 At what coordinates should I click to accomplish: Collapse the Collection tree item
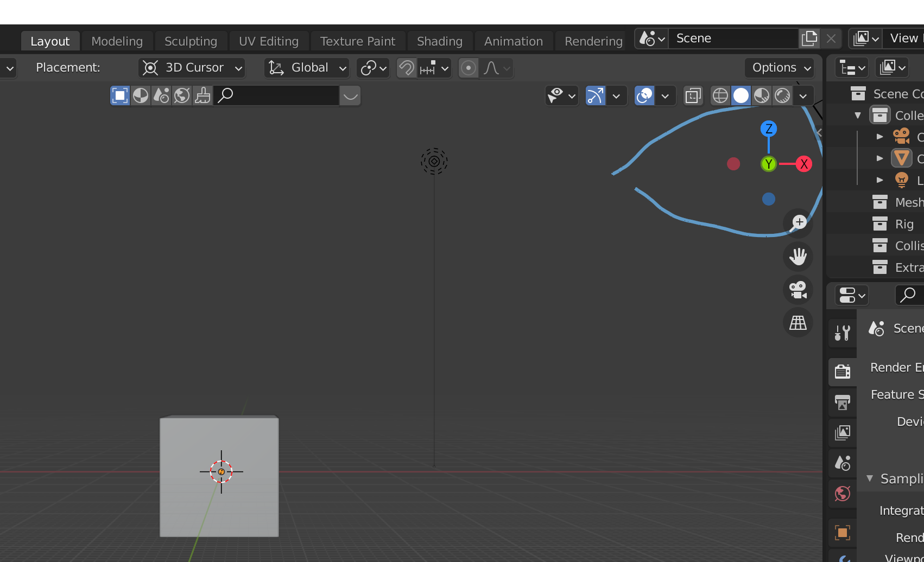pos(858,116)
